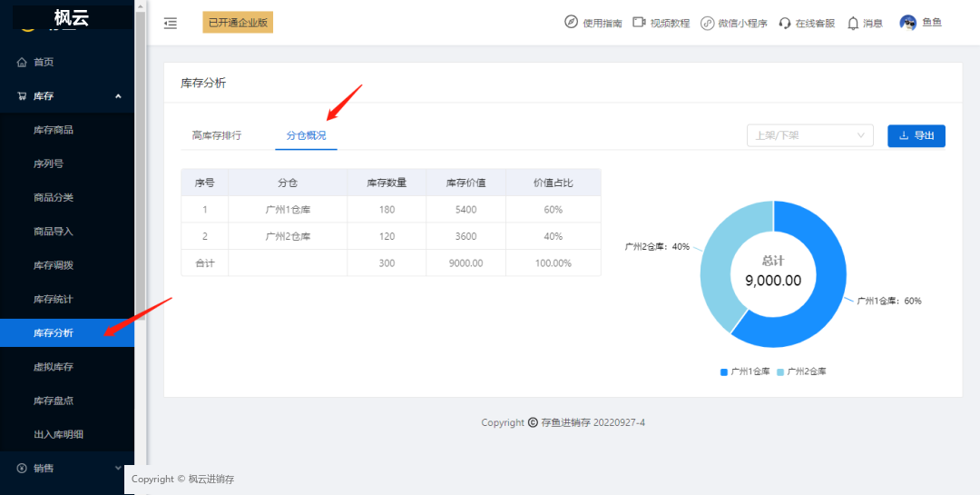Screen dimensions: 980x495
Task: Click the 3600 stock value cell
Action: point(466,236)
